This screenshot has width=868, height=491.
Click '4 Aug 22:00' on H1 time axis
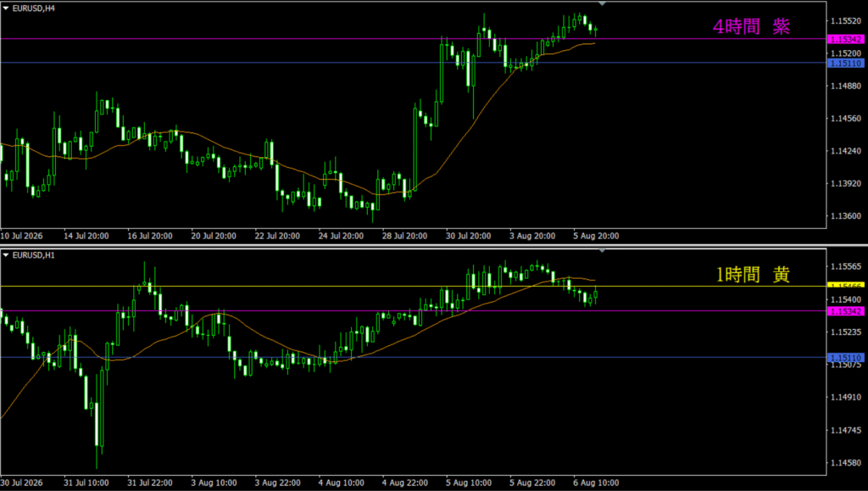pos(404,483)
